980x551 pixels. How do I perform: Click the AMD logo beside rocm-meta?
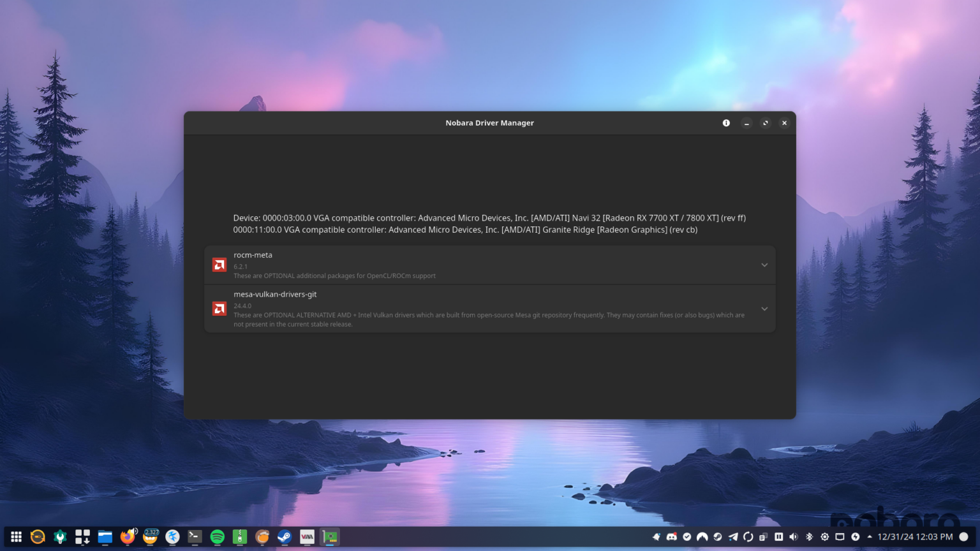coord(219,264)
